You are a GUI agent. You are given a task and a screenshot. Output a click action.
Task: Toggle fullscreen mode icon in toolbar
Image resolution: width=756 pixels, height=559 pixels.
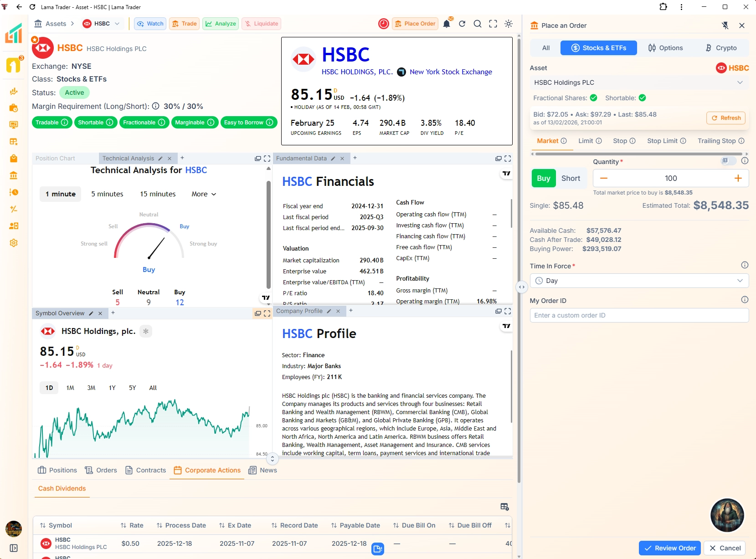pyautogui.click(x=493, y=24)
